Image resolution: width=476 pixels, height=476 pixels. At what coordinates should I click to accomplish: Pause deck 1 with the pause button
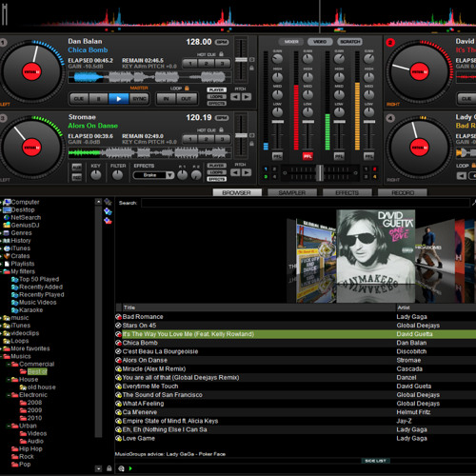point(98,99)
